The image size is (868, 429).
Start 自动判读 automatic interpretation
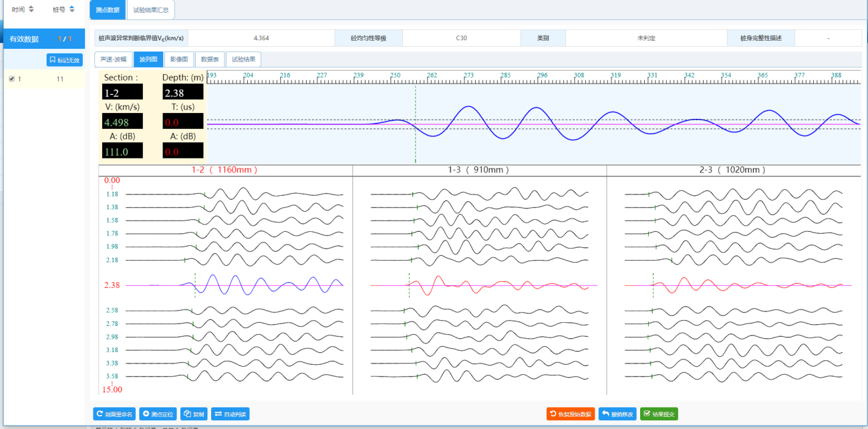(230, 414)
